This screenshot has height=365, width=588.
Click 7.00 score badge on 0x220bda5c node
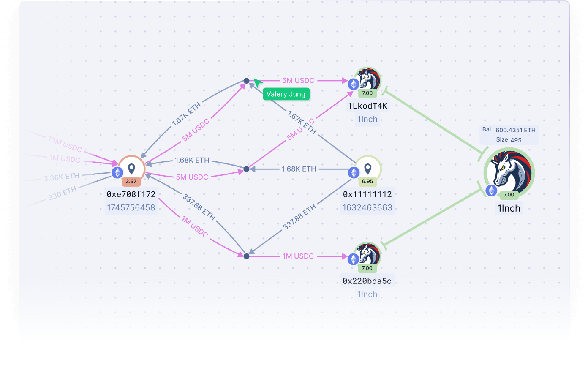click(x=367, y=268)
